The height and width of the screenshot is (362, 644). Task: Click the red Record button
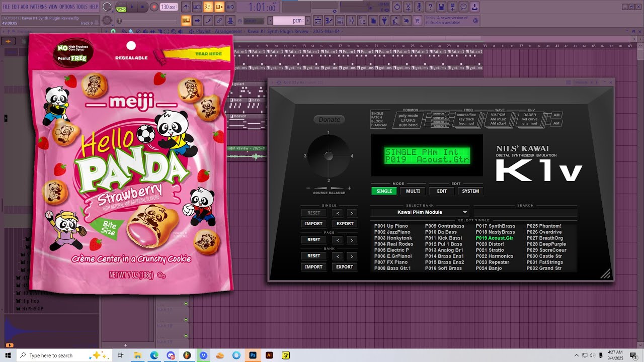[x=154, y=7]
